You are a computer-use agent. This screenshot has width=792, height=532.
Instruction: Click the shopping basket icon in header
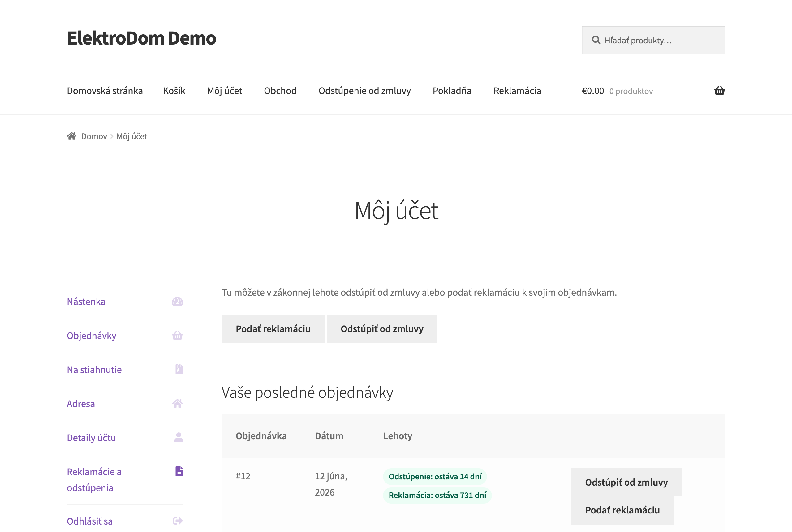point(719,91)
